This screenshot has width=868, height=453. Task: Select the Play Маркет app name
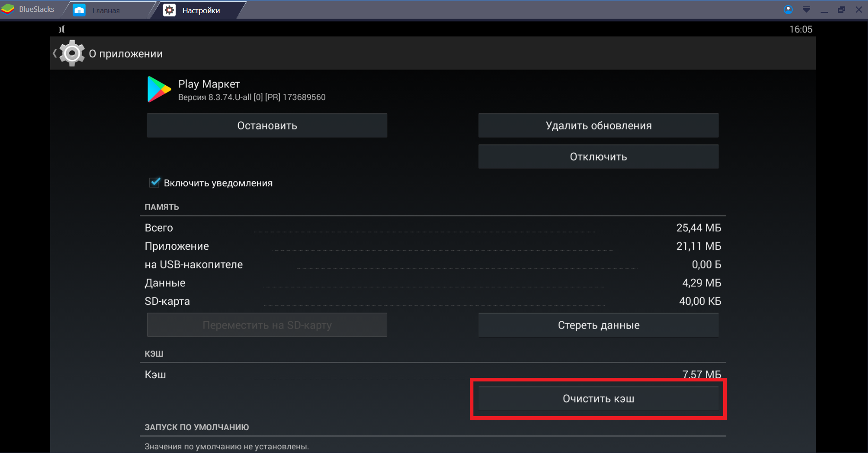click(209, 84)
